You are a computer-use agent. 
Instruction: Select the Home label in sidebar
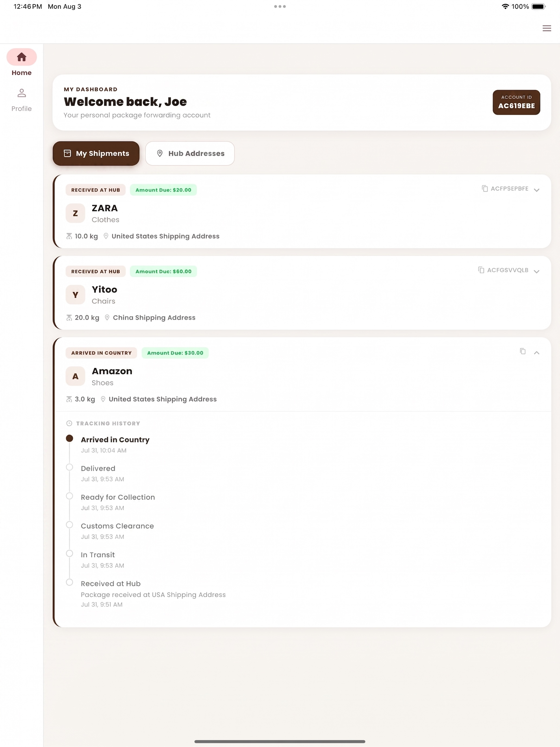tap(22, 72)
